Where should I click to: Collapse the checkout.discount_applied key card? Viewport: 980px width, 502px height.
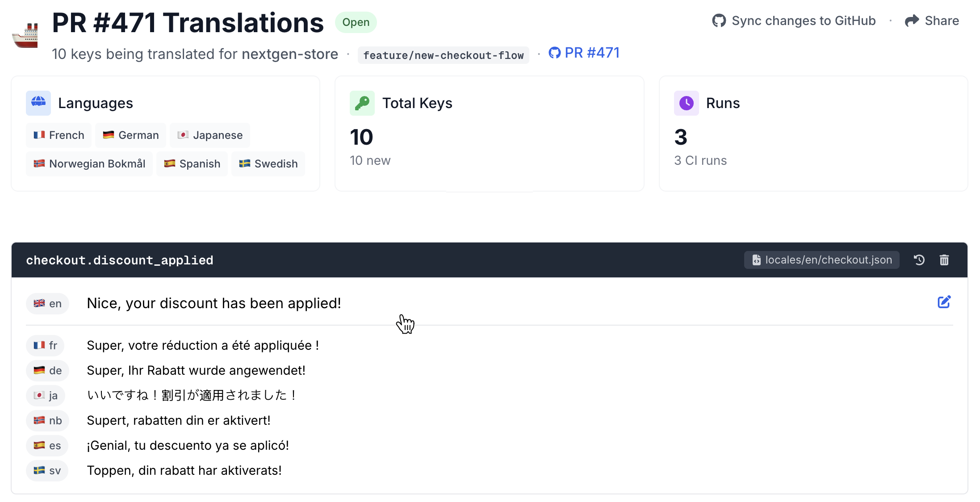(x=119, y=259)
